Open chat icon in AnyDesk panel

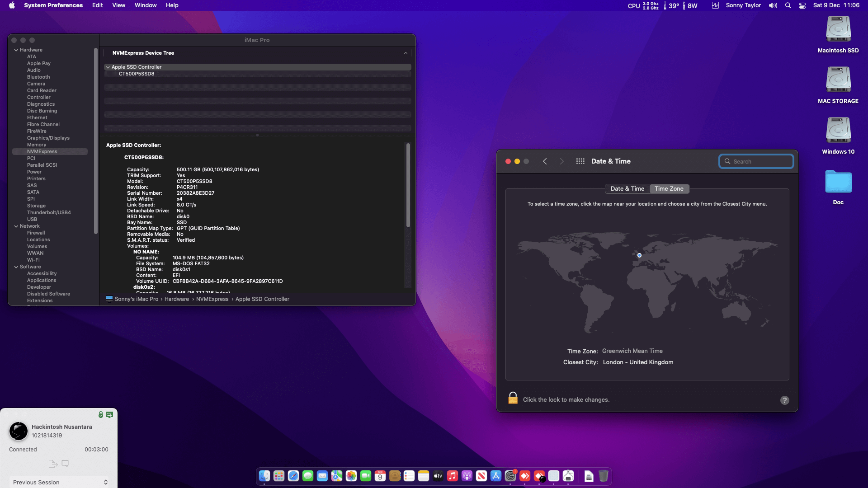[65, 463]
